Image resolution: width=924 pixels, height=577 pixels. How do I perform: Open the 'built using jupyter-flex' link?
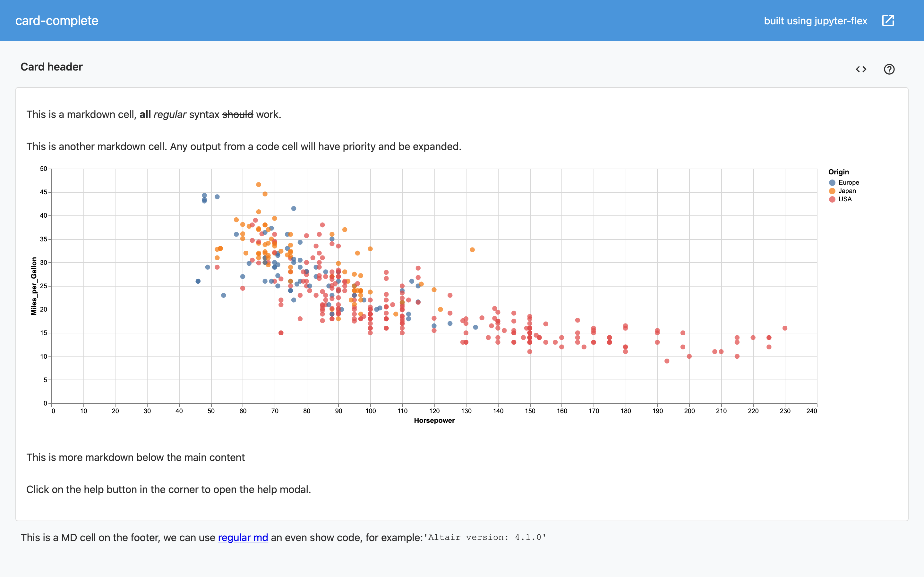pyautogui.click(x=815, y=21)
